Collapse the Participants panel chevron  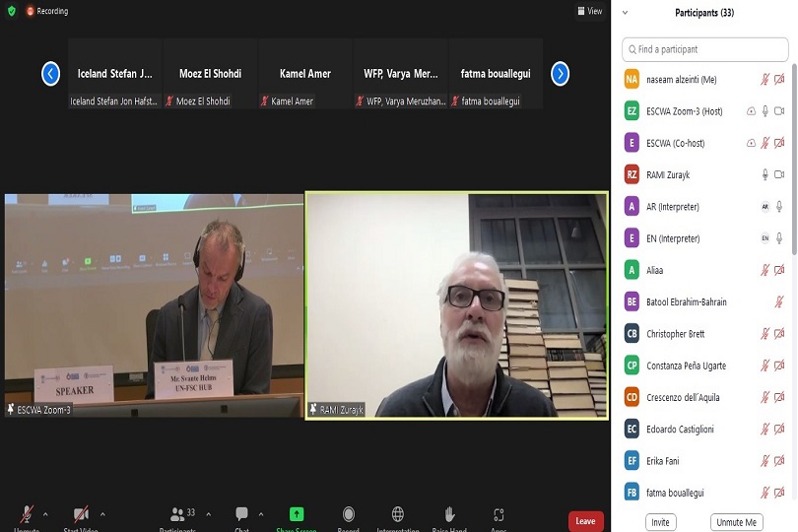[625, 13]
